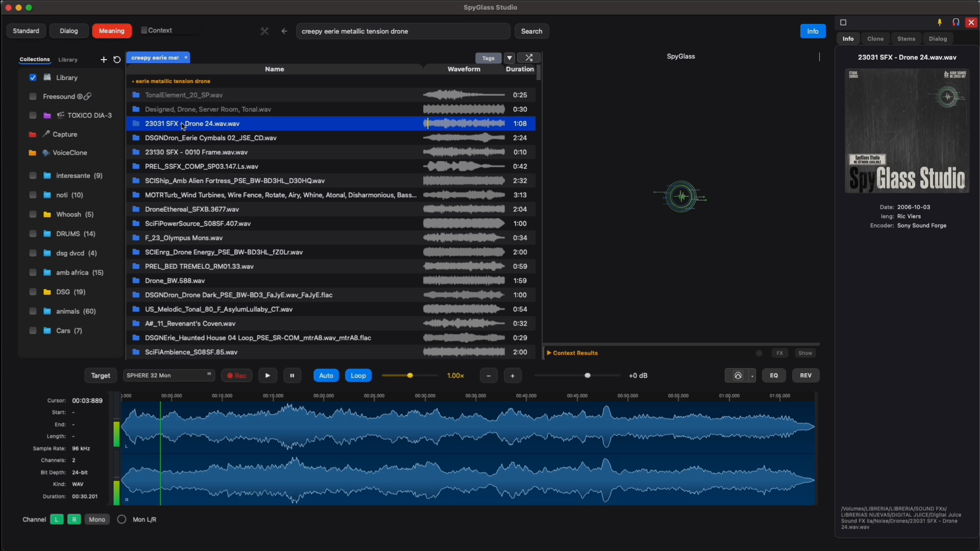Refresh the collections list
The height and width of the screenshot is (551, 980).
point(117,60)
